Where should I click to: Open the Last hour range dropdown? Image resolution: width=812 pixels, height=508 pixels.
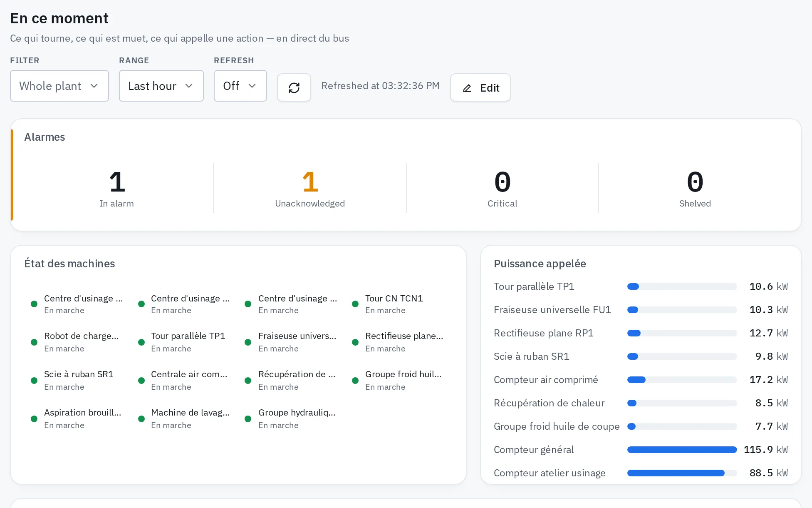point(161,86)
